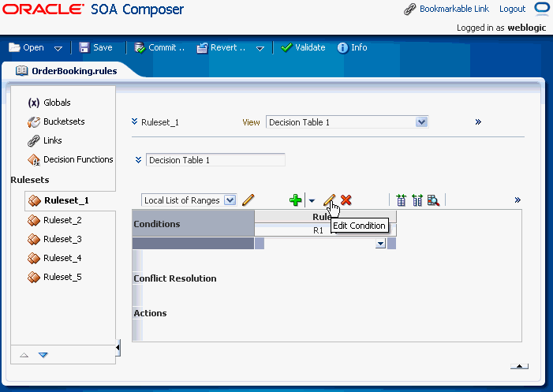553x392 pixels.
Task: Click the Oracle ring logo icon
Action: (x=542, y=9)
